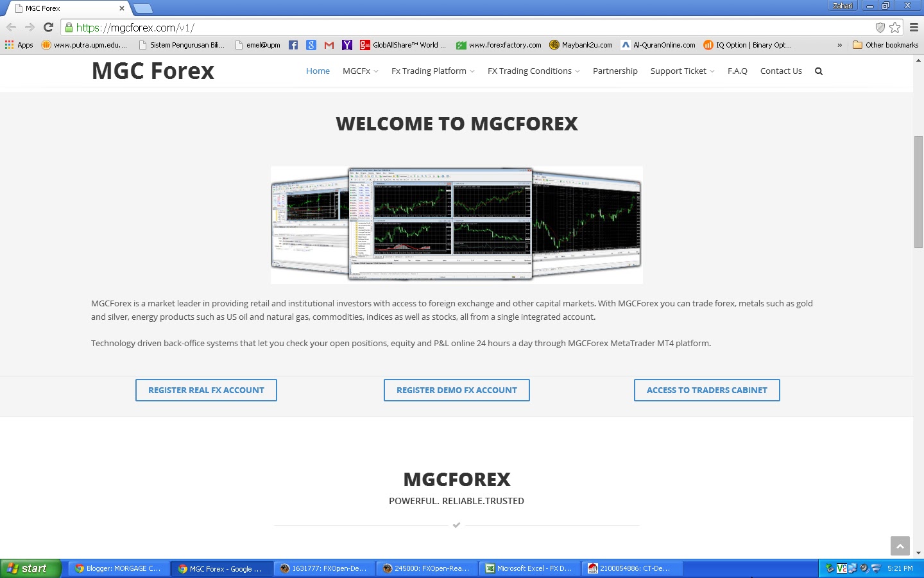Go to Home nav item
The height and width of the screenshot is (578, 924).
point(318,71)
